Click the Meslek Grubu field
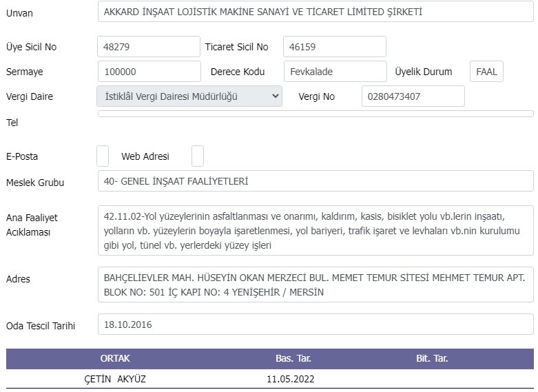The height and width of the screenshot is (392, 538). tap(315, 181)
